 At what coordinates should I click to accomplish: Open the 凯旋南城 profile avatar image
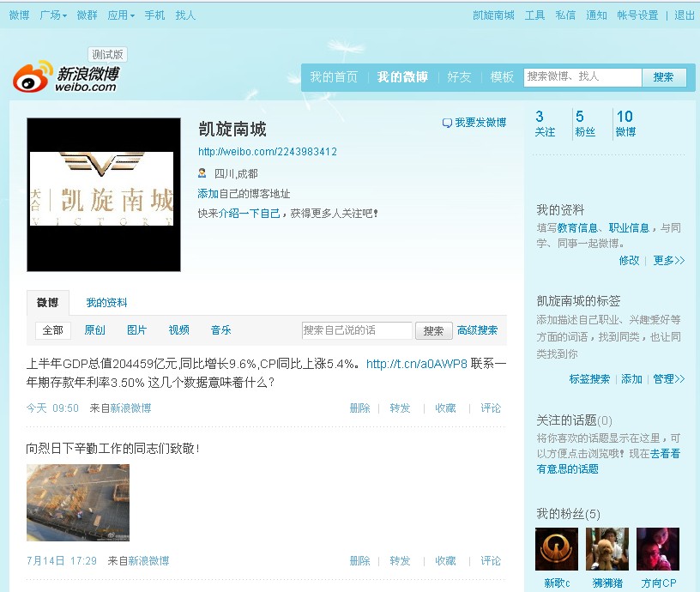click(x=104, y=195)
